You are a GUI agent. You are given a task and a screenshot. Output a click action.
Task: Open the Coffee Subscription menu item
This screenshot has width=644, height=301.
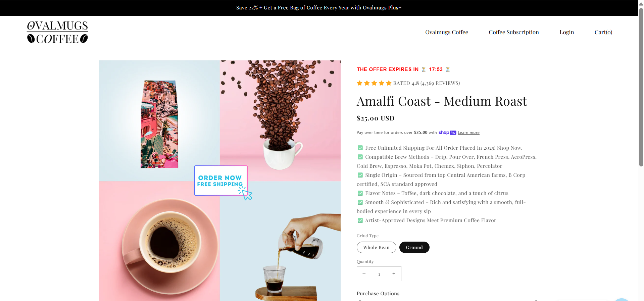513,32
